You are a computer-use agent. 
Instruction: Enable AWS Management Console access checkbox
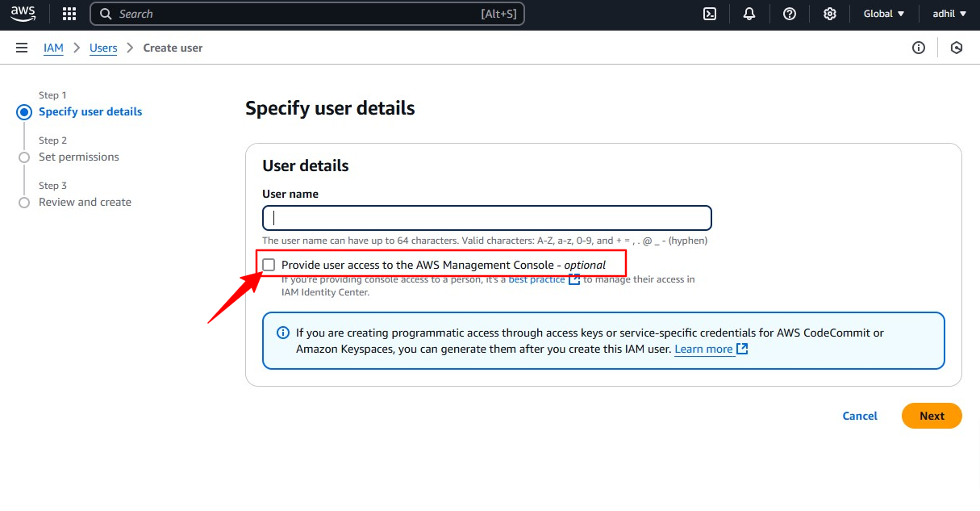[x=269, y=265]
